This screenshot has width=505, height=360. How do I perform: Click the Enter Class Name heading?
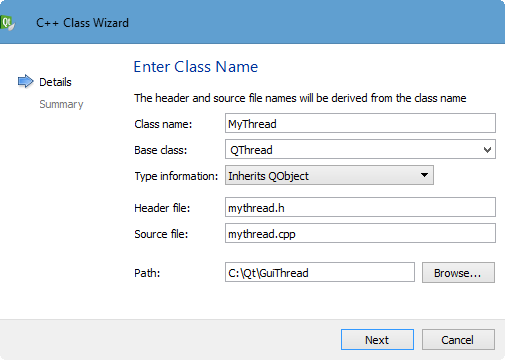point(196,67)
